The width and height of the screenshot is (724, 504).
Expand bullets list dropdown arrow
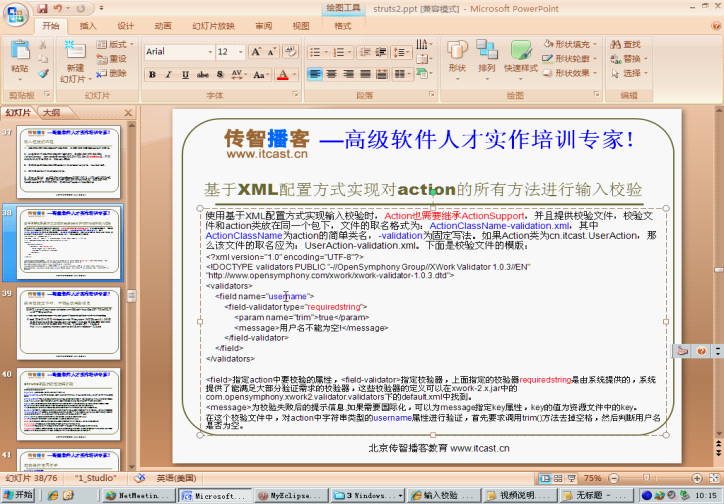326,52
